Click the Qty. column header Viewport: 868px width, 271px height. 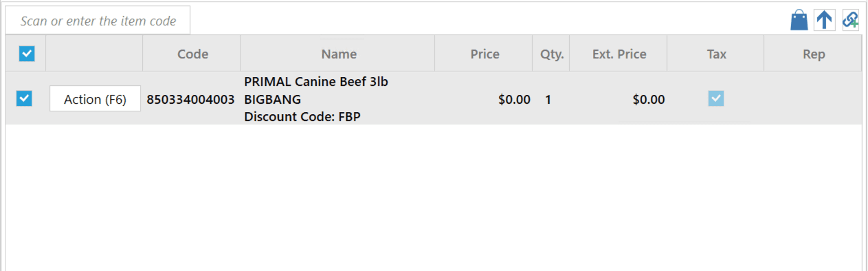click(x=551, y=54)
